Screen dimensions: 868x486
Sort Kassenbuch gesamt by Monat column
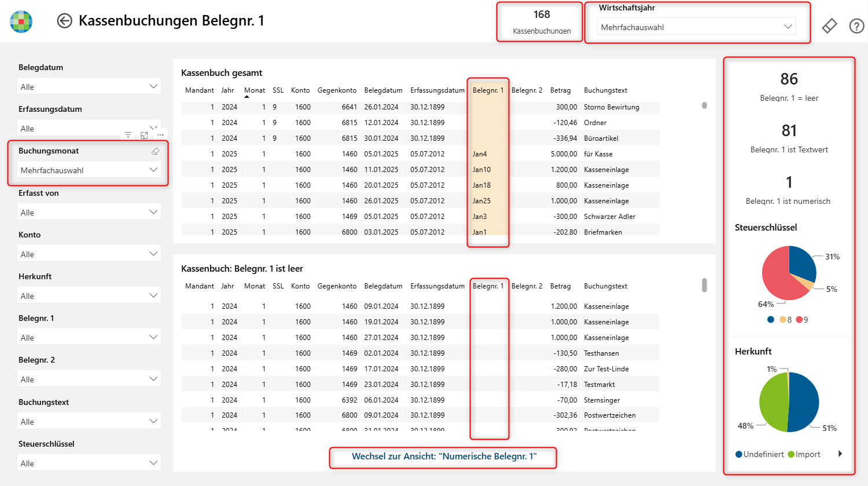pyautogui.click(x=255, y=90)
